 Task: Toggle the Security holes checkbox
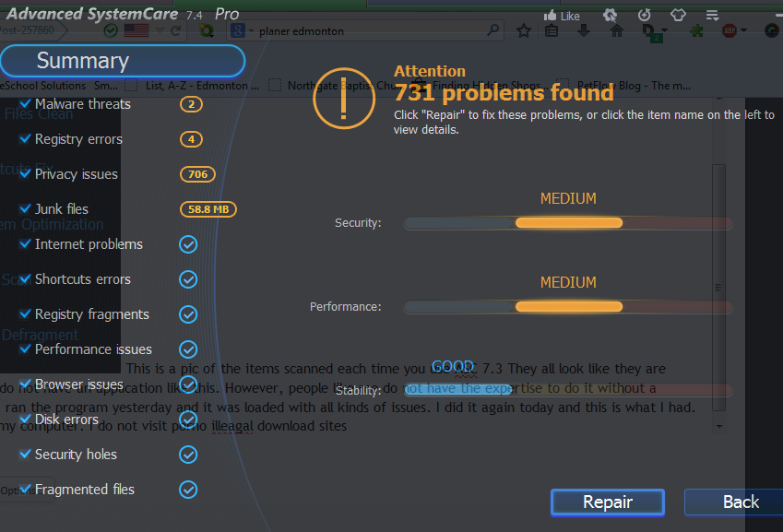click(25, 454)
